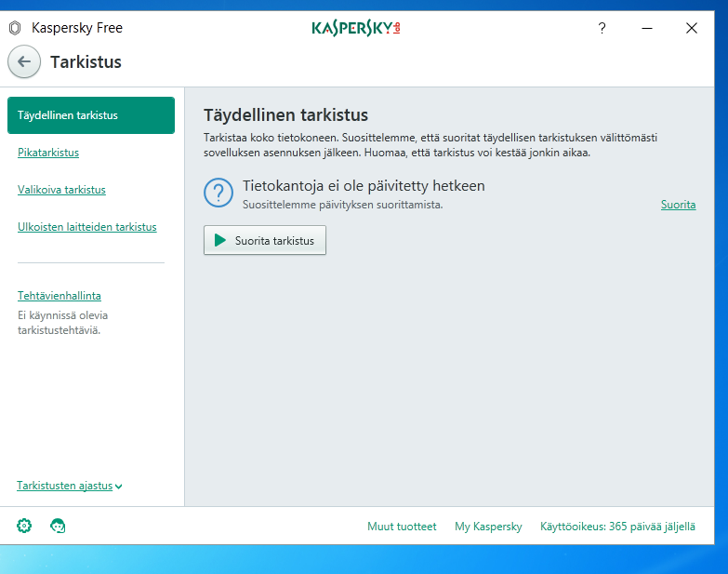The image size is (728, 574).
Task: Open Valikoiva tarkistus
Action: tap(61, 190)
